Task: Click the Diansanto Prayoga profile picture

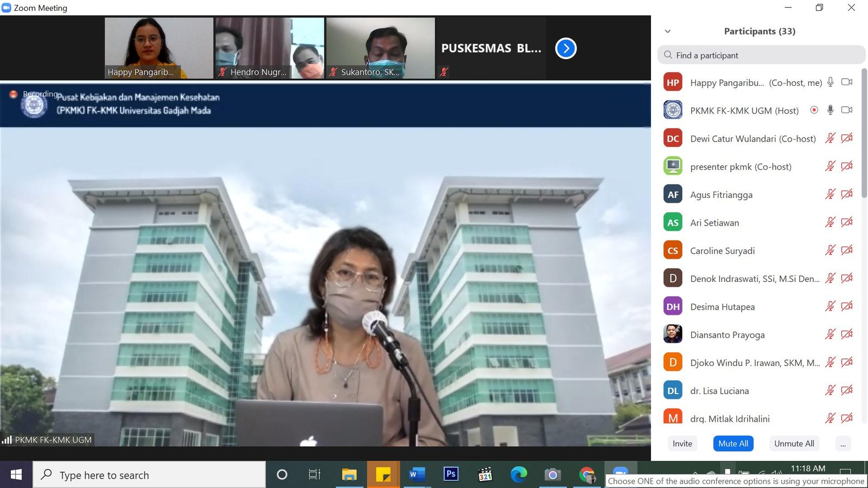Action: 673,334
